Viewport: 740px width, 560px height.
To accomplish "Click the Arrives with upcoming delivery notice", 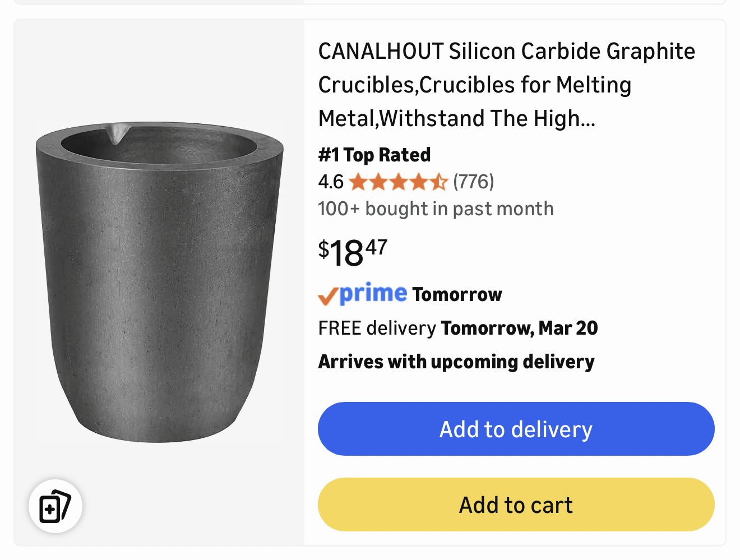I will tap(456, 362).
